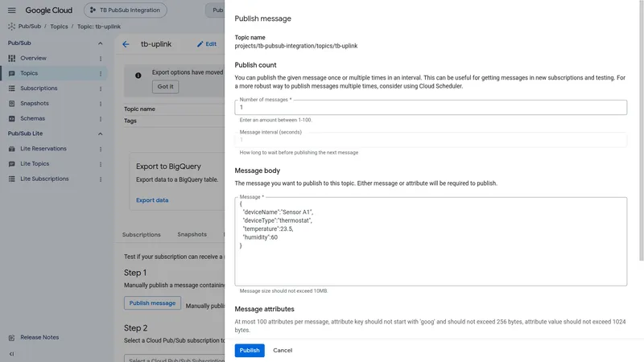Image resolution: width=644 pixels, height=362 pixels.
Task: Open Overview in the sidebar
Action: pyautogui.click(x=33, y=58)
